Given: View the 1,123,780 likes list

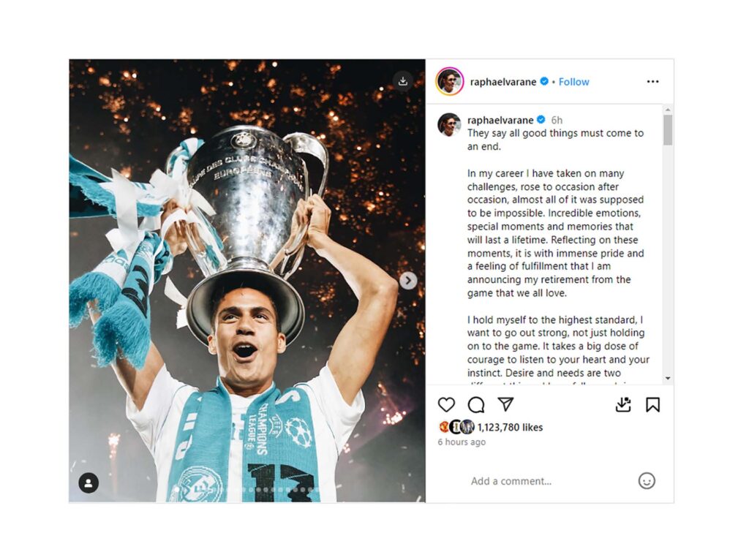Looking at the screenshot, I should [x=510, y=427].
